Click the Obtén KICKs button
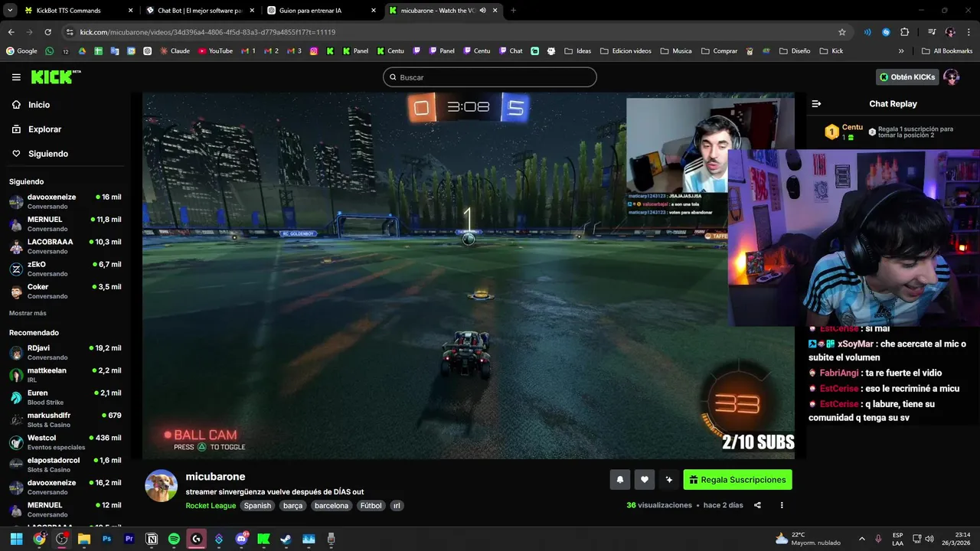 click(x=907, y=77)
